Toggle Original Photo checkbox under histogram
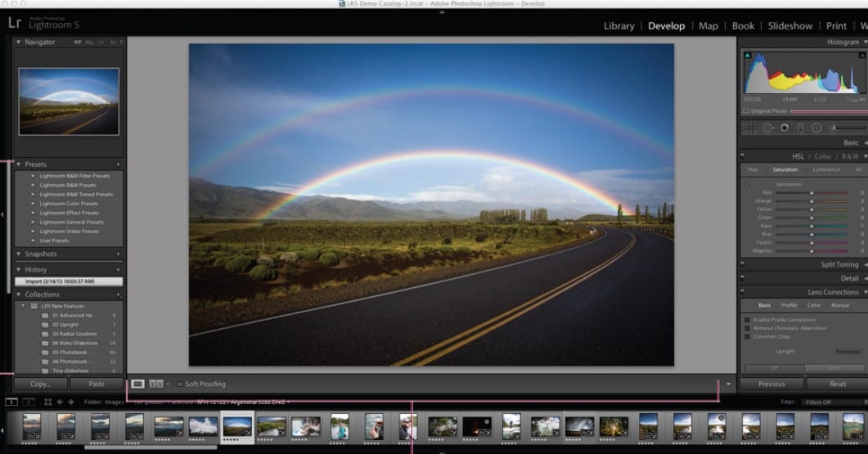 (746, 110)
